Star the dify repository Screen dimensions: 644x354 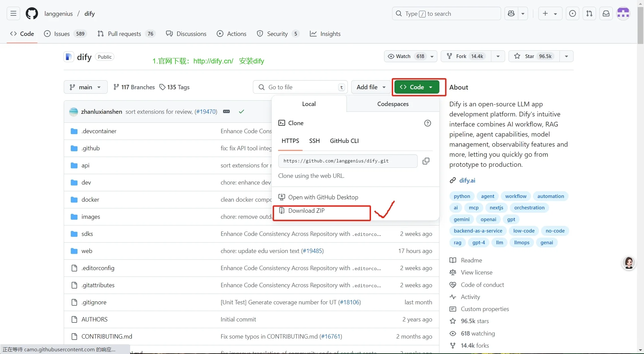click(x=534, y=56)
